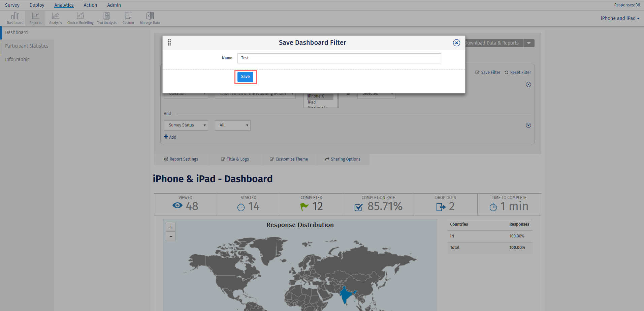Open the iPhone and iPad survey selector
The height and width of the screenshot is (311, 644).
(619, 18)
